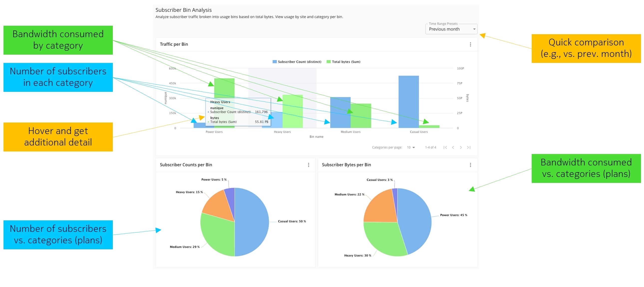Go to first page of categories
Screen dimensions: 644x287
point(445,147)
